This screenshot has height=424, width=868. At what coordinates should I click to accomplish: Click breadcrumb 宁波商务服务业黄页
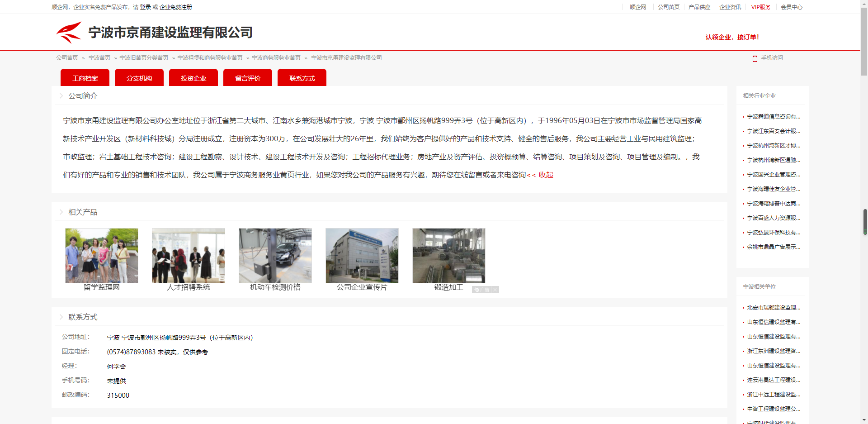point(276,58)
